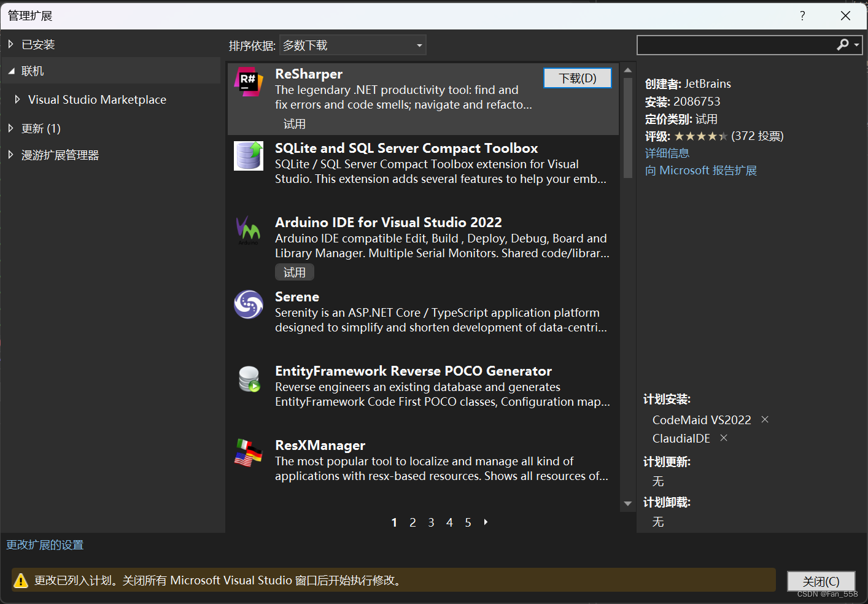Go to results page 5
The height and width of the screenshot is (604, 868).
pos(468,522)
